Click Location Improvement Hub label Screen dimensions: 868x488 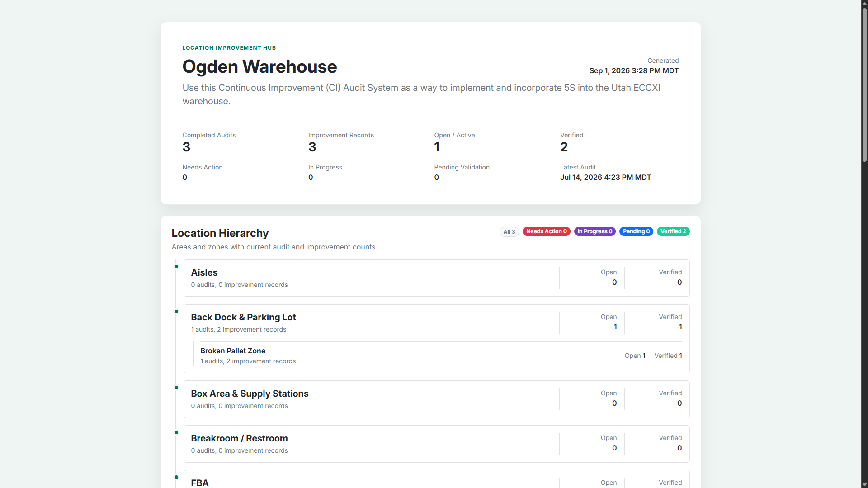point(229,48)
